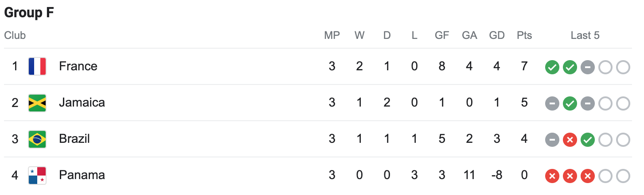Viewport: 644px width, 195px height.
Task: Click Jamaica's green win checkmark icon
Action: (570, 104)
